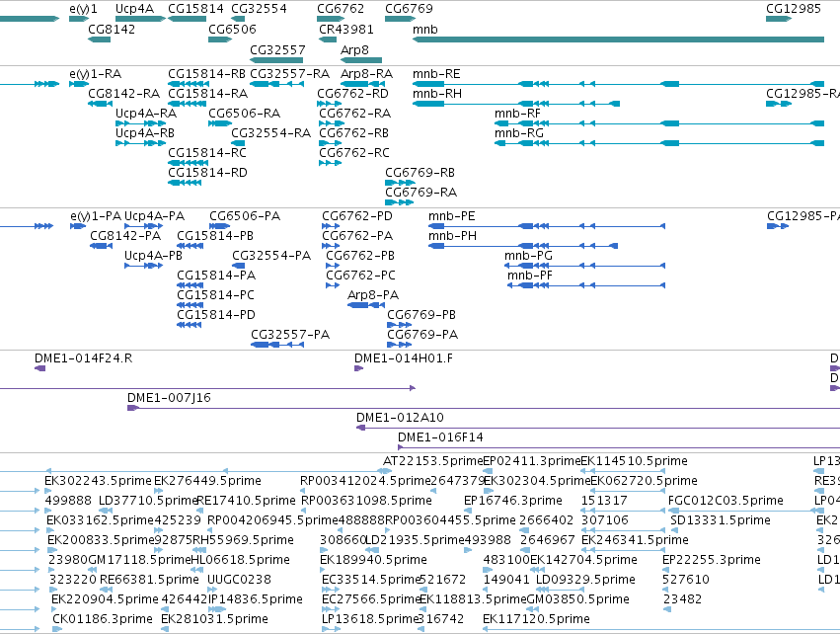840x634 pixels.
Task: Click the CG32557 gene bar
Action: (x=276, y=60)
